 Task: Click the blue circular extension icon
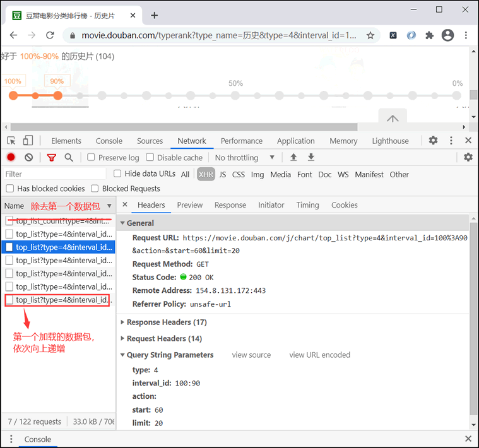(x=411, y=35)
